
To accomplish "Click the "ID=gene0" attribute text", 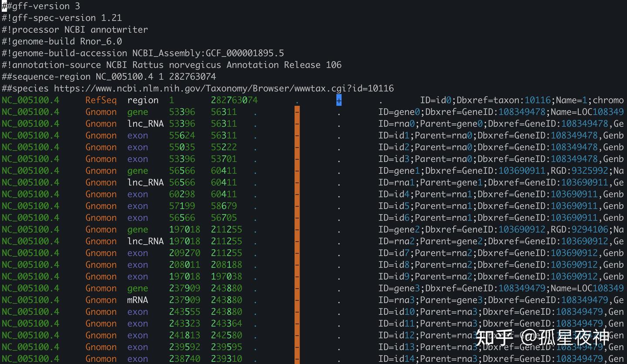I will pos(399,112).
